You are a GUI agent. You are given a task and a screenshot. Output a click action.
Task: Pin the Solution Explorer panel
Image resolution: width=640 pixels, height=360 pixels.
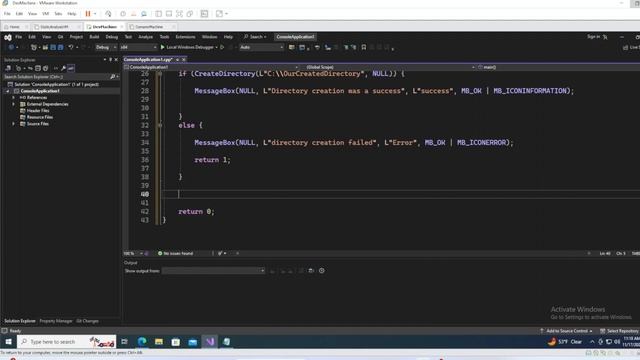[110, 60]
